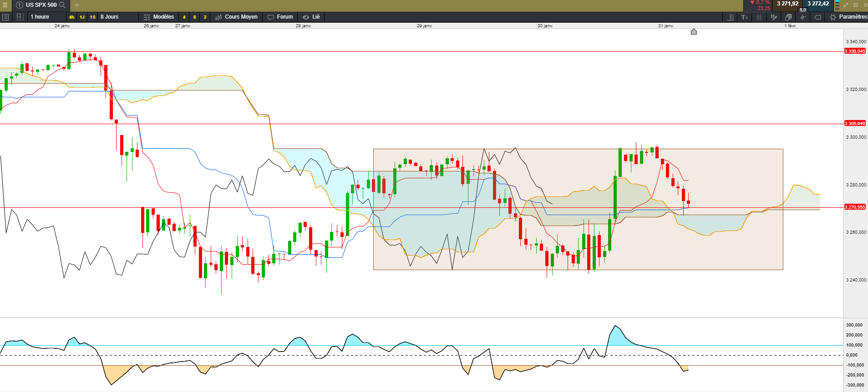Open the hamburger menu at top-left
Image resolution: width=868 pixels, height=392 pixels.
coord(5,5)
